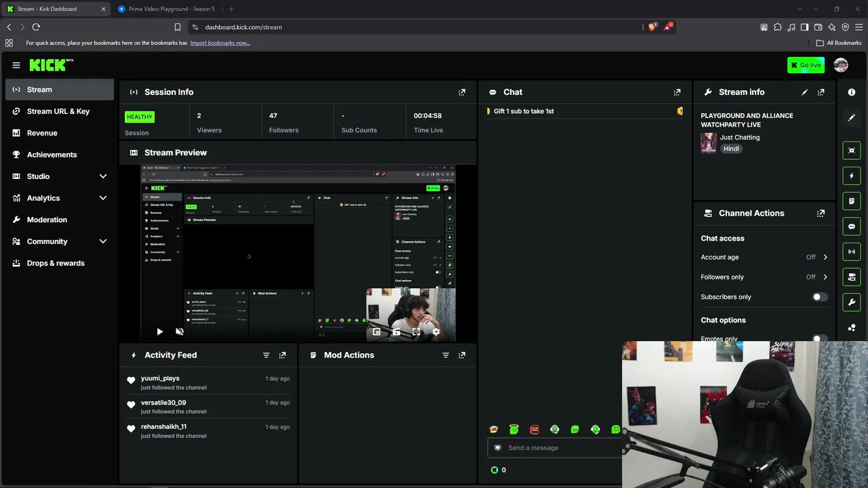This screenshot has width=868, height=488.
Task: Click Import bookmarks now link
Action: (x=220, y=43)
